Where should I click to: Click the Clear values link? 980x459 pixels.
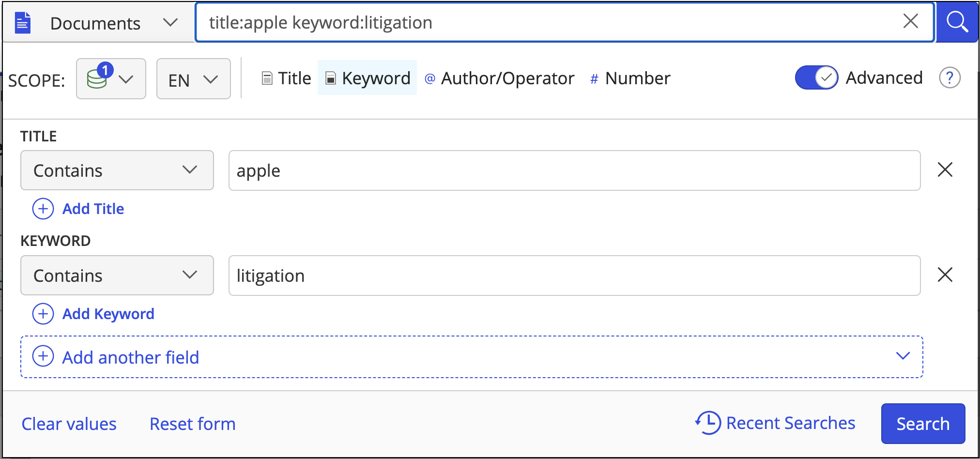pos(69,424)
